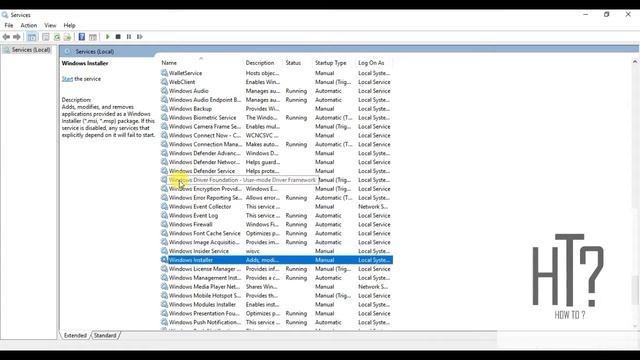
Task: Click the gear icon beside Windows Firewall
Action: pos(164,224)
